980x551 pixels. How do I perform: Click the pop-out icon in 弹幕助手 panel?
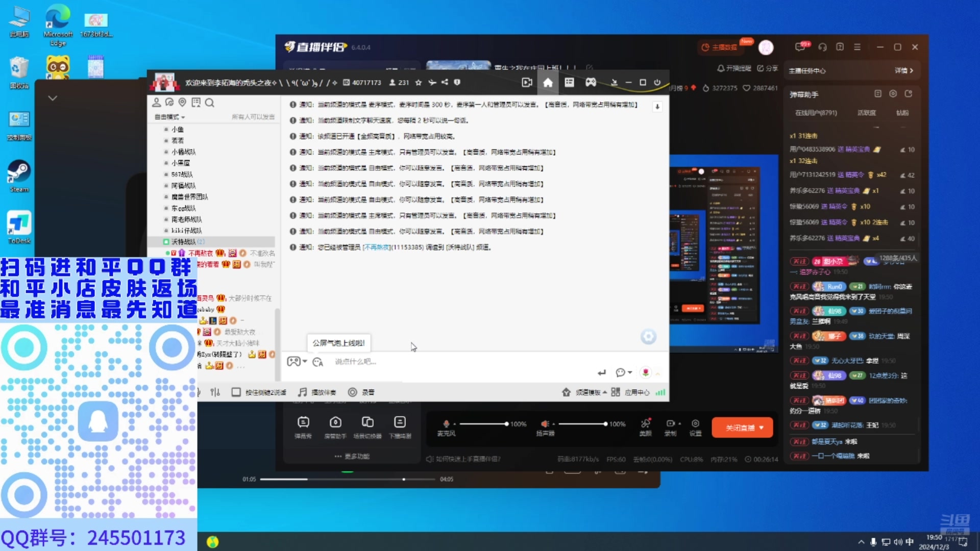click(909, 94)
